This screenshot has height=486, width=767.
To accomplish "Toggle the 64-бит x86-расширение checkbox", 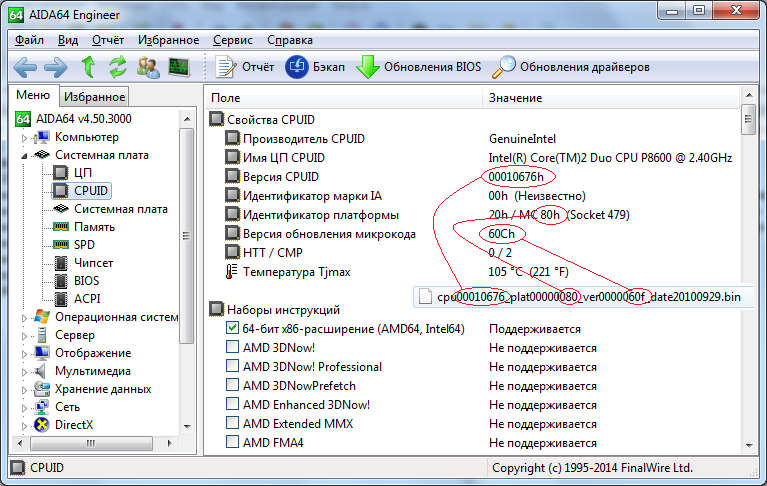I will coord(232,328).
